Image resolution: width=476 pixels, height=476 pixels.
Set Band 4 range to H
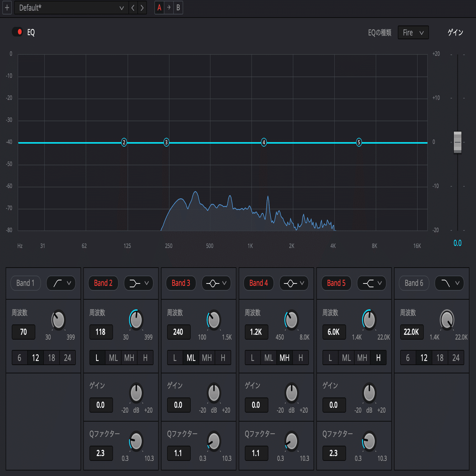(x=301, y=358)
